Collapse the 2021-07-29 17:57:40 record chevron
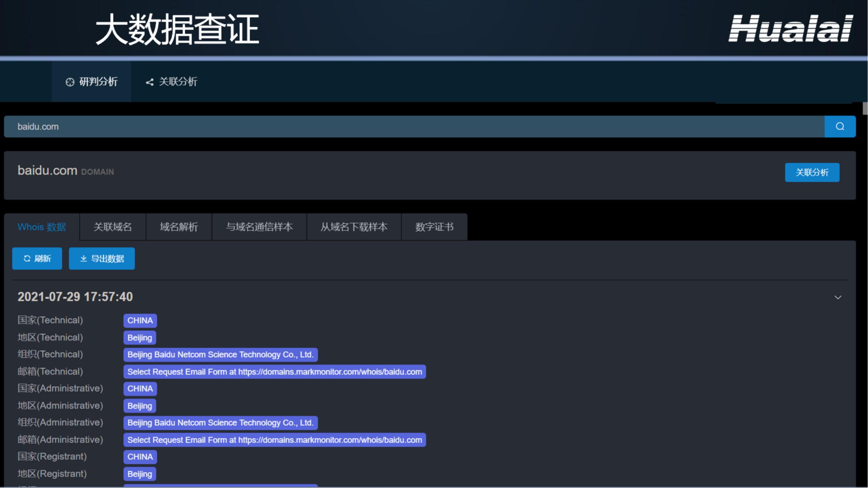Screen dimensions: 868x488 click(x=838, y=297)
